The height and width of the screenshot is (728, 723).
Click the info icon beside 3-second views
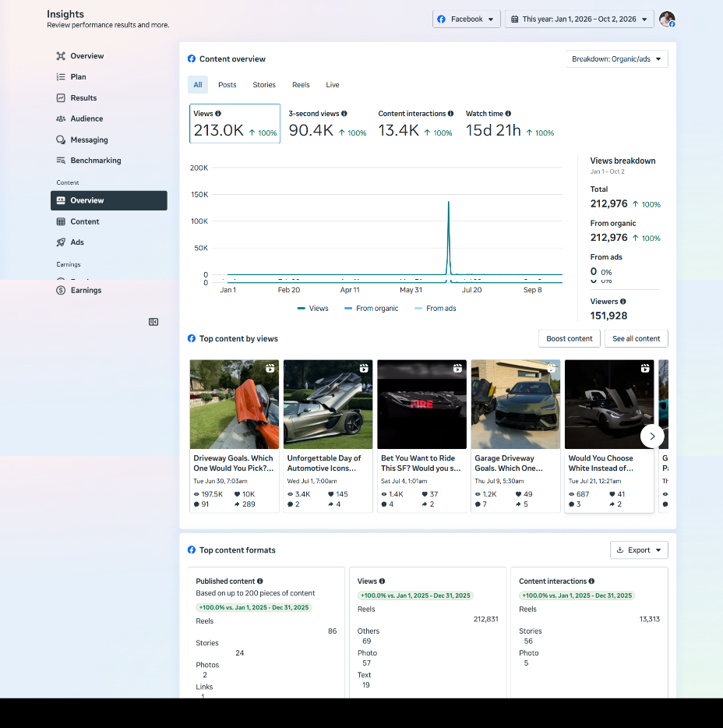click(344, 114)
